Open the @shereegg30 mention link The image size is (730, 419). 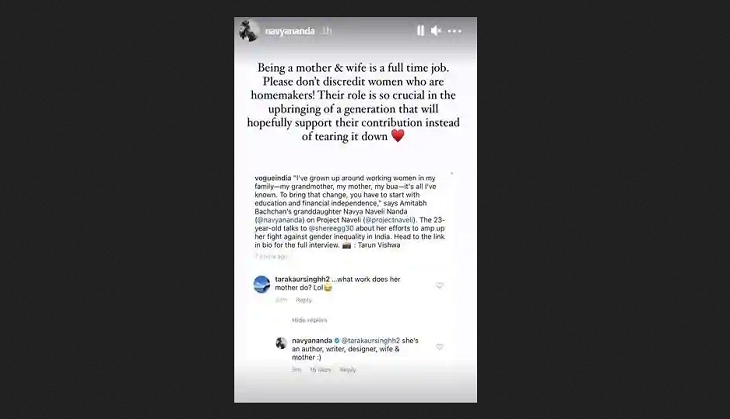tap(331, 228)
